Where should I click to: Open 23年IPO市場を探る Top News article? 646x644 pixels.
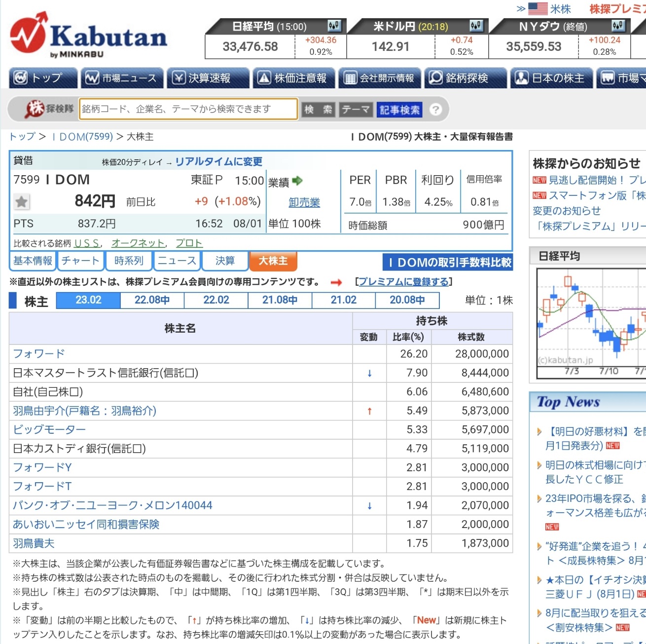[596, 506]
